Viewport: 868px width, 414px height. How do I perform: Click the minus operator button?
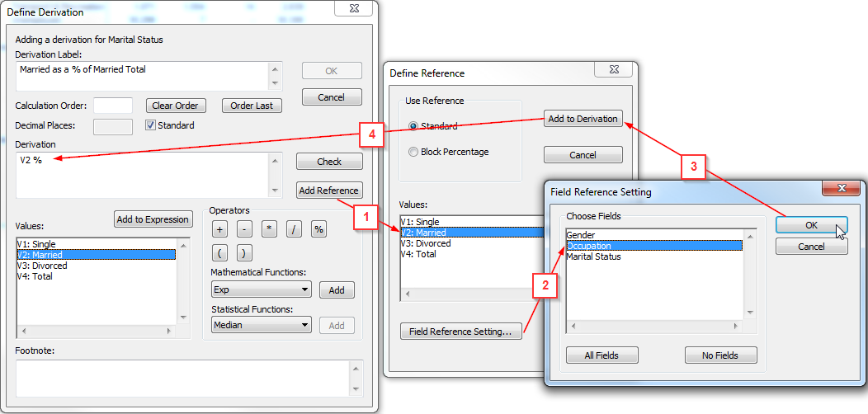coord(245,229)
